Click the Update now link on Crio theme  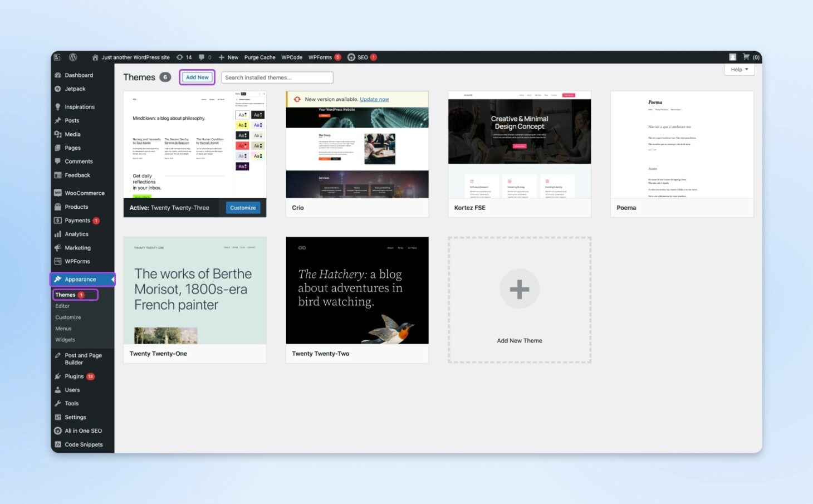pos(374,99)
